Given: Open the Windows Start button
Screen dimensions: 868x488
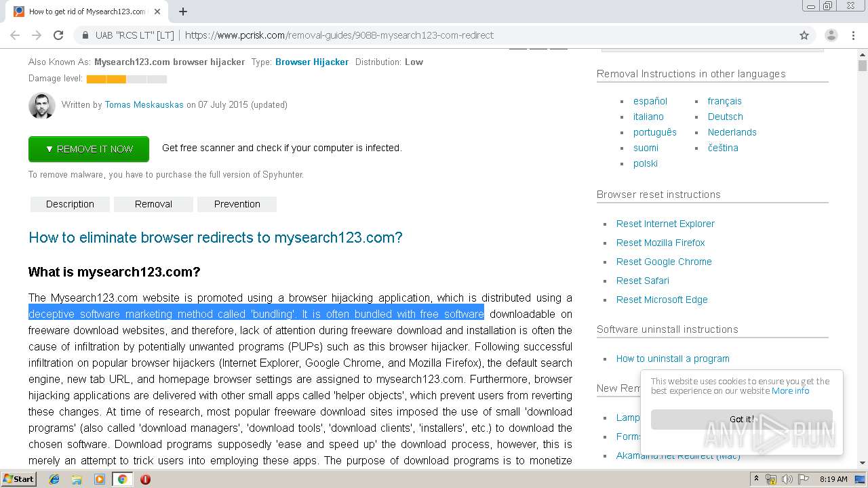Looking at the screenshot, I should click(18, 479).
